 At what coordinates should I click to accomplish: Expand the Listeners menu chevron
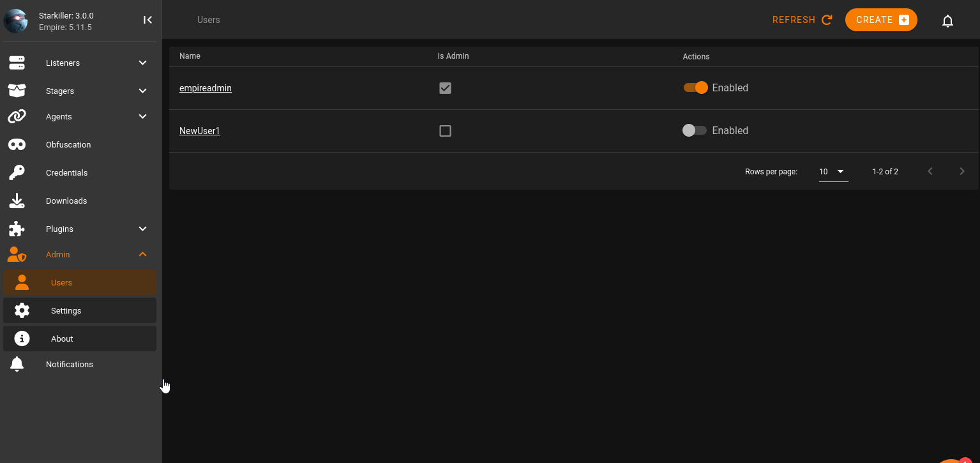pos(143,63)
